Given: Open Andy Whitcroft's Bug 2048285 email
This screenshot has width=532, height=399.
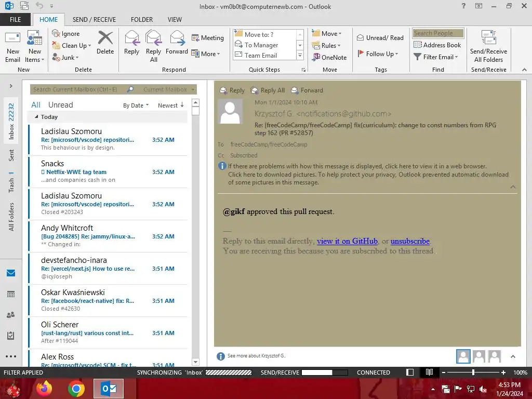Looking at the screenshot, I should point(108,236).
